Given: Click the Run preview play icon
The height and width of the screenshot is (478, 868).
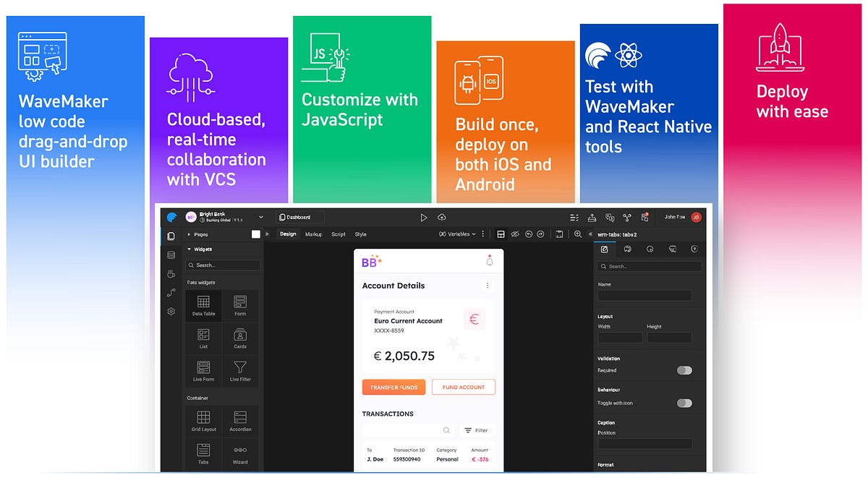Looking at the screenshot, I should pos(423,218).
